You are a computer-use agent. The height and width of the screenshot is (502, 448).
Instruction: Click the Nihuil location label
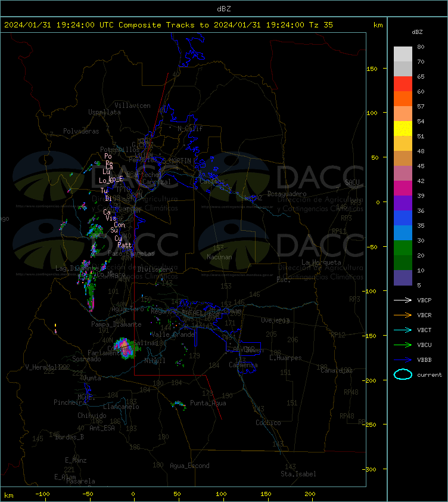[x=155, y=361]
